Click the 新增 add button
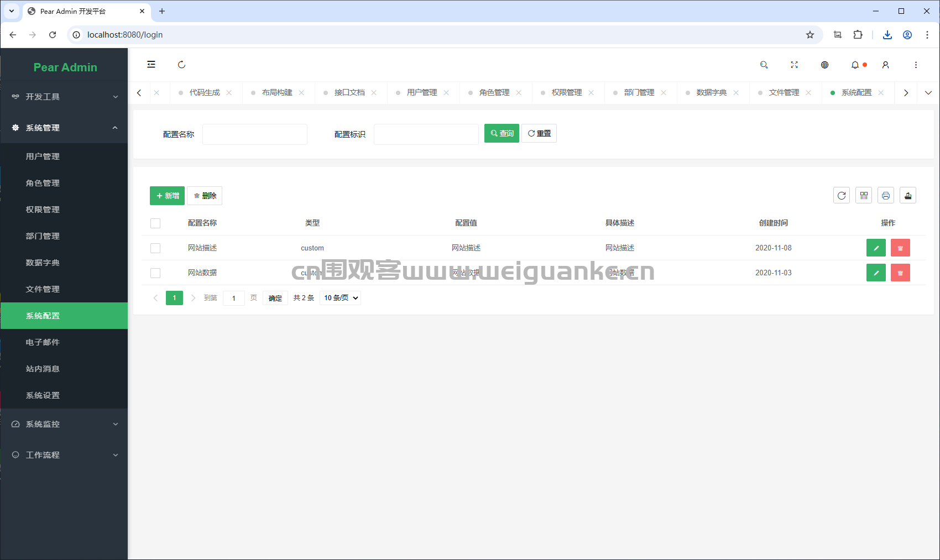This screenshot has width=940, height=560. pyautogui.click(x=167, y=196)
